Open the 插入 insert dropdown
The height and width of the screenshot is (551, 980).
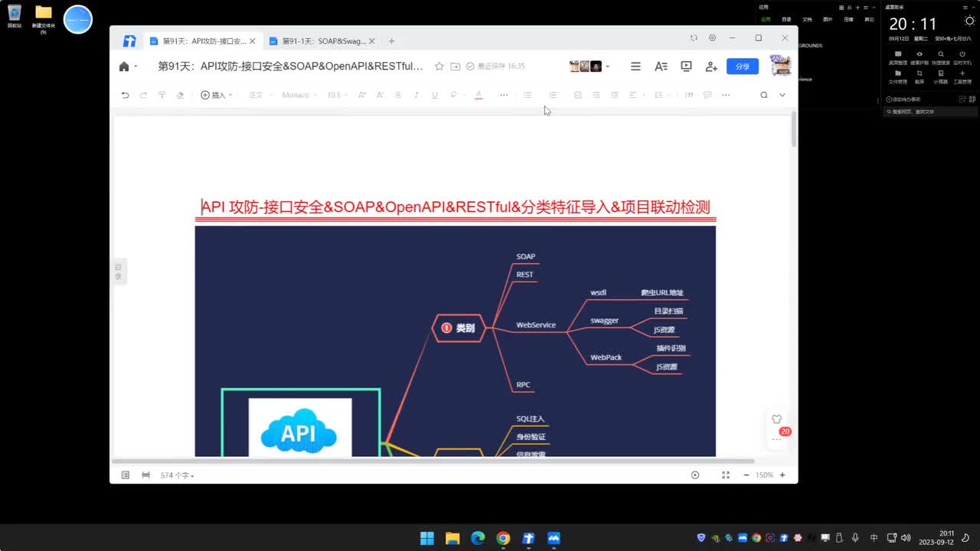coord(217,95)
